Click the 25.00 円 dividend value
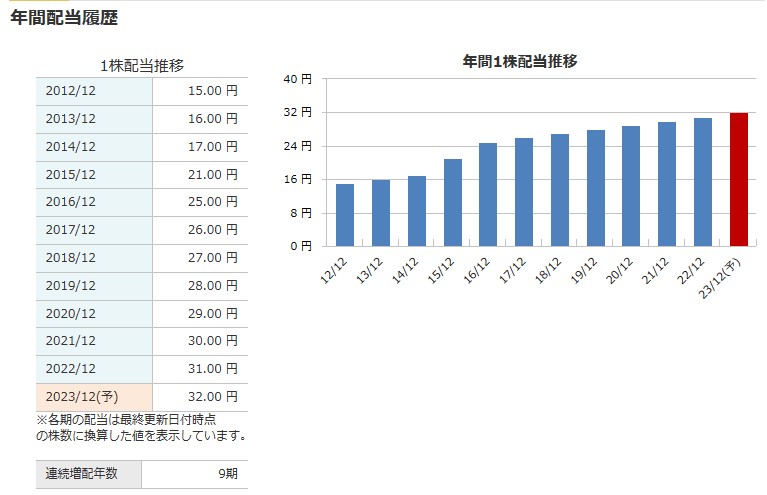 coord(213,202)
